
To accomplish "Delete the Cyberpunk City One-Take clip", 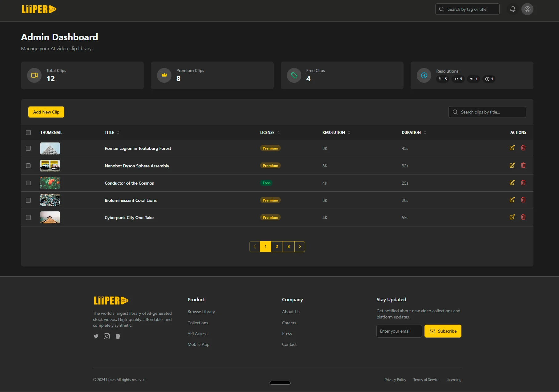I will pos(523,217).
